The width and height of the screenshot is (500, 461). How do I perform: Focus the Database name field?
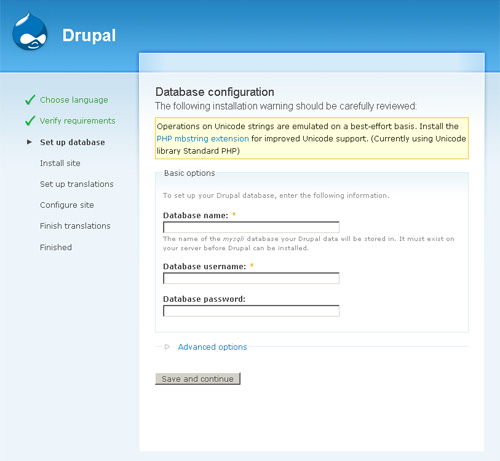tap(251, 227)
